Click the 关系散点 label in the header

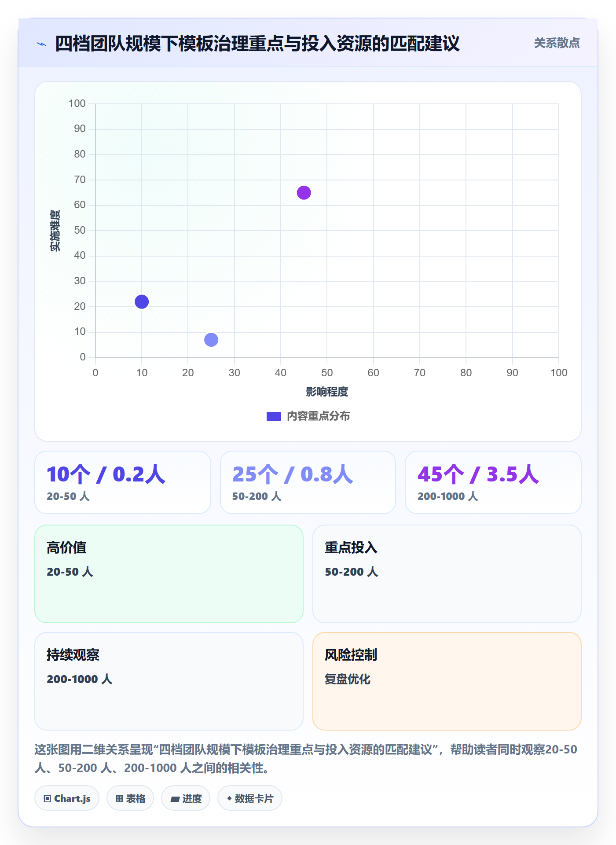click(557, 43)
